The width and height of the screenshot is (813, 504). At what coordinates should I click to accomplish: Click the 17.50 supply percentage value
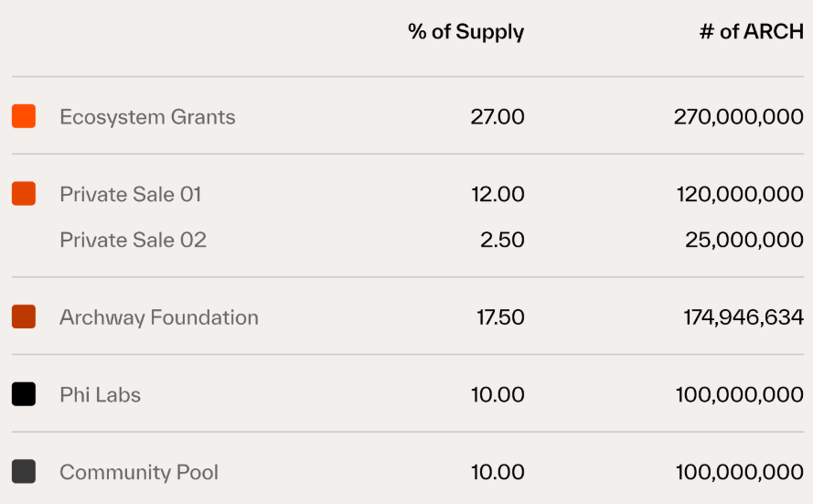[500, 317]
